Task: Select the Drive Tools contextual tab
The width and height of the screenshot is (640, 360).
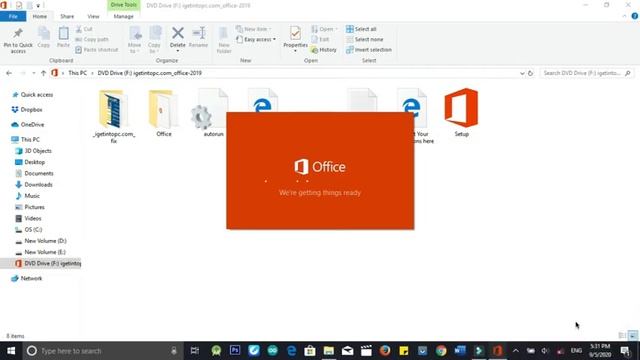Action: point(124,5)
